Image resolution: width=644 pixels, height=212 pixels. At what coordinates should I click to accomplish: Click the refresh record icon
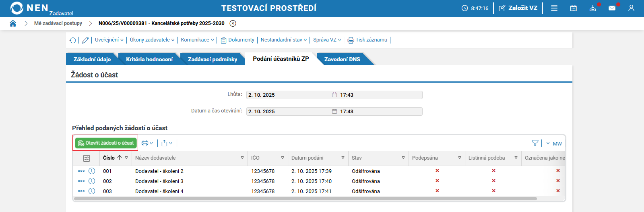pyautogui.click(x=72, y=40)
